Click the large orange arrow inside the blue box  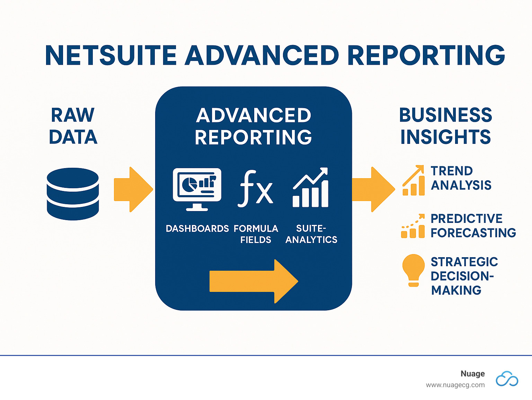click(x=254, y=281)
